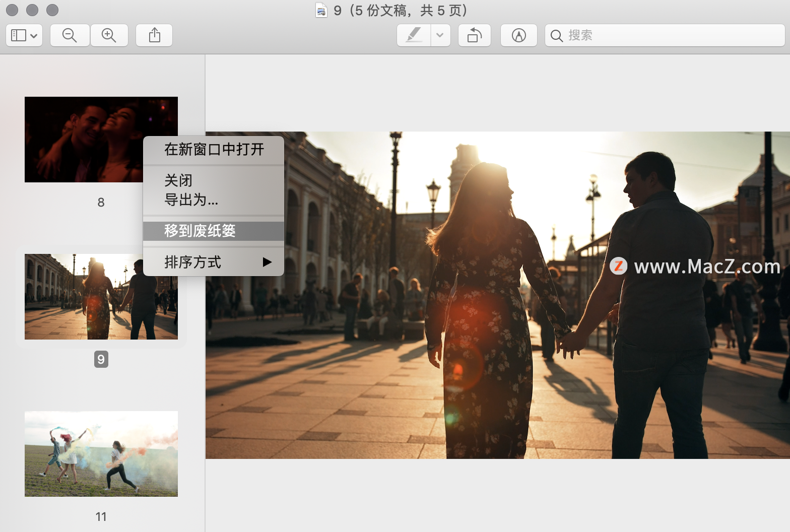790x532 pixels.
Task: Click the window title text 9（5 份文稿，共 5 页）
Action: (401, 10)
